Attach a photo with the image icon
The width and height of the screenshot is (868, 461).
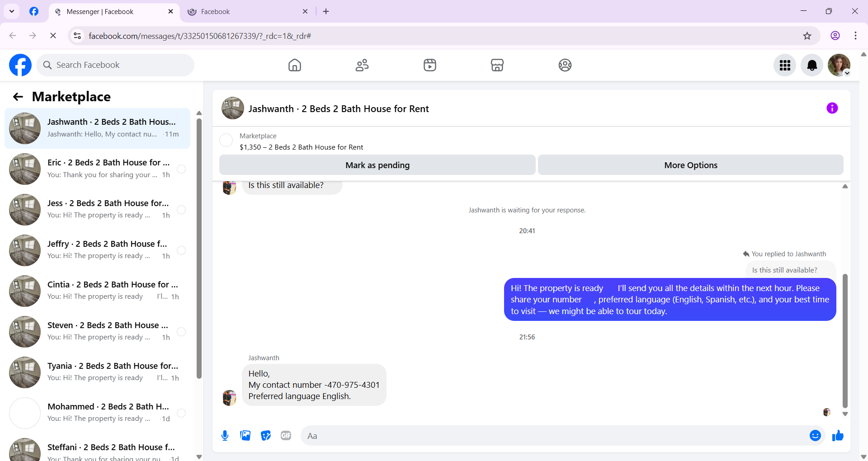click(x=245, y=436)
